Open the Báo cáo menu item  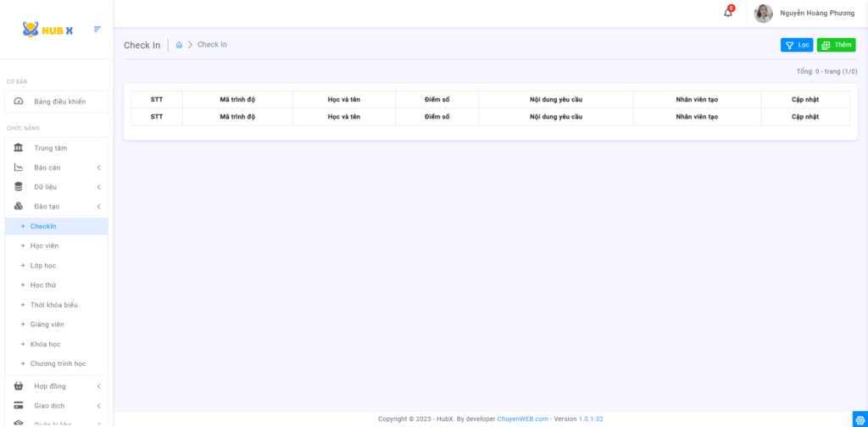click(x=57, y=168)
